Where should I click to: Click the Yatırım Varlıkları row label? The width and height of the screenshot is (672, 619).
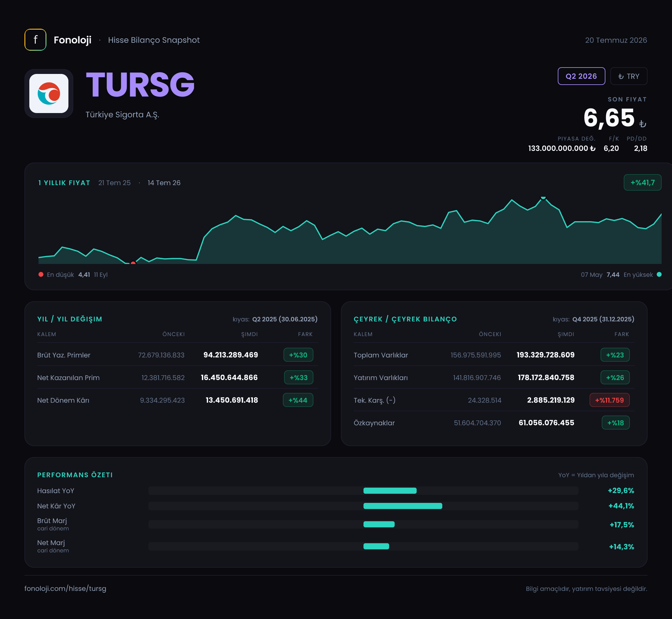381,378
